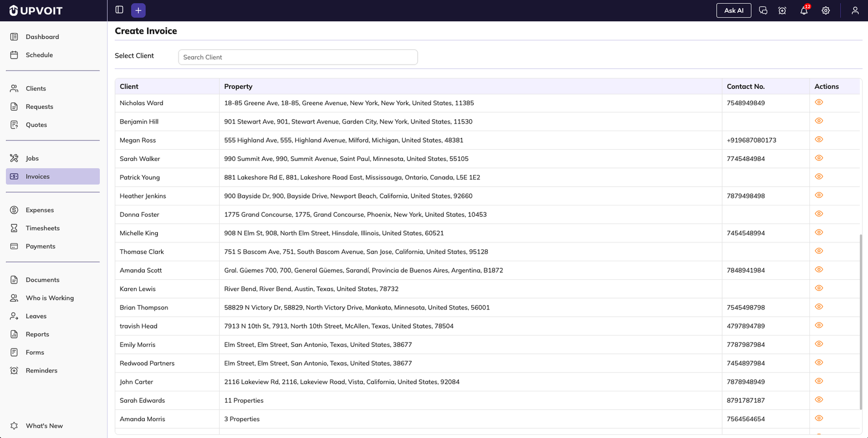
Task: Open notifications bell with 12 badge
Action: click(804, 10)
